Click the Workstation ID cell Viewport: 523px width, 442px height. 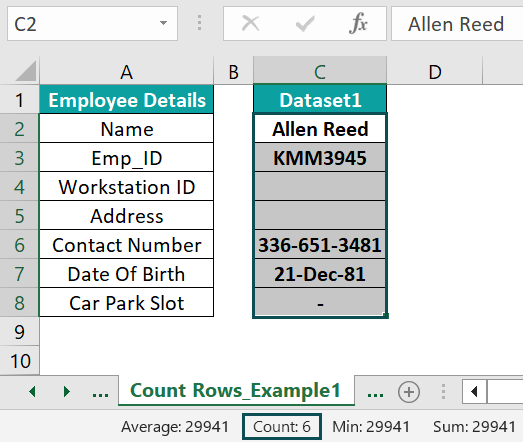point(126,187)
